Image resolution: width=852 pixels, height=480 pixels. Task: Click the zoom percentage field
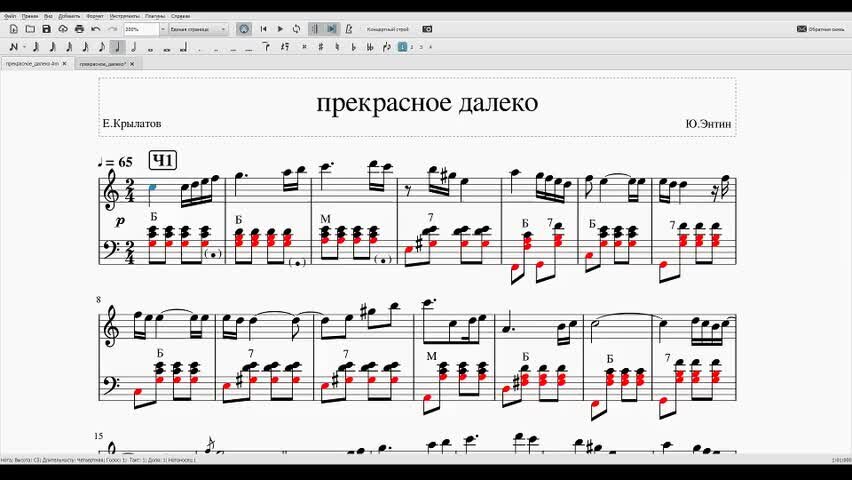click(141, 29)
